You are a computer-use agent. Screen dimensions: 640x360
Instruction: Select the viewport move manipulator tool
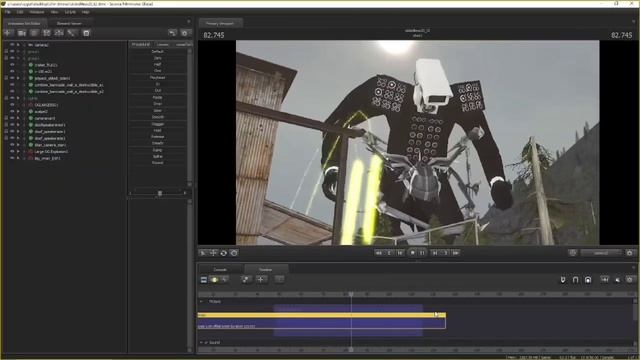pos(213,253)
